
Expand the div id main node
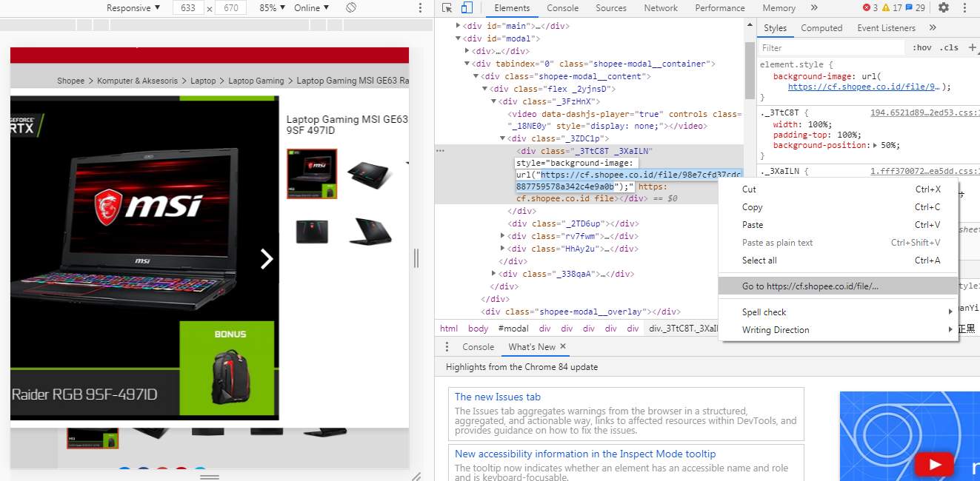coord(458,26)
